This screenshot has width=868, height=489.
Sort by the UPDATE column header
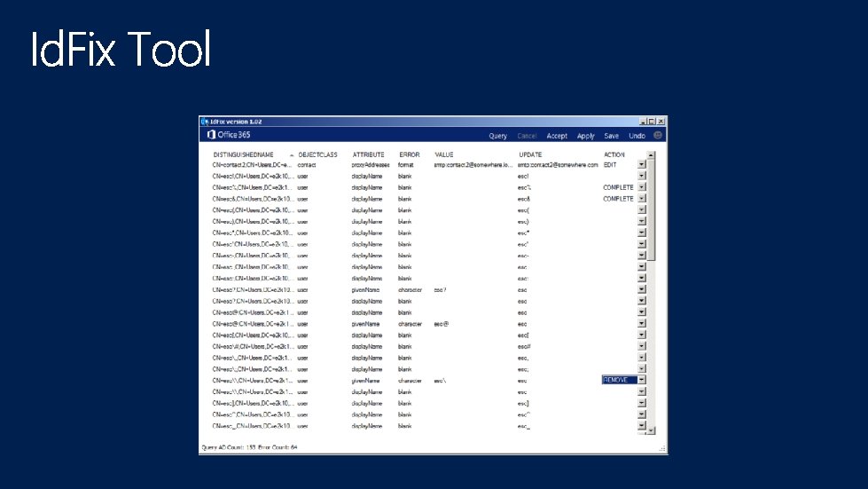(x=530, y=155)
